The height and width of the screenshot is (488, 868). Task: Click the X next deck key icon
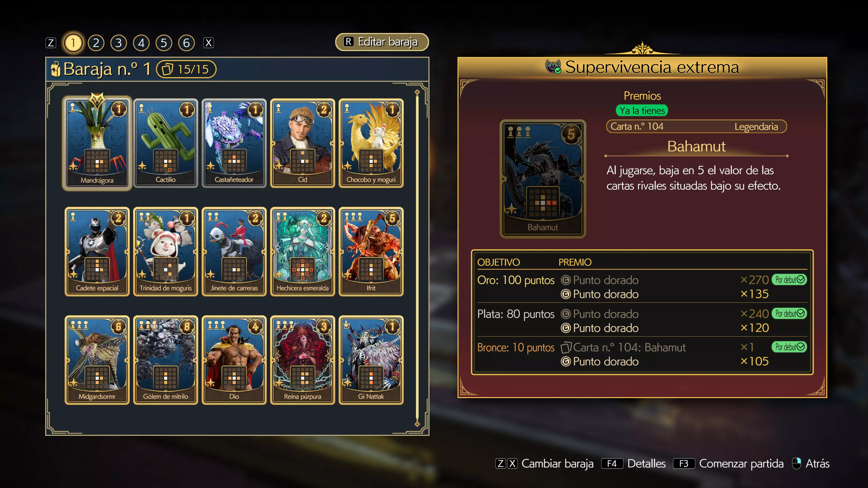tap(209, 43)
